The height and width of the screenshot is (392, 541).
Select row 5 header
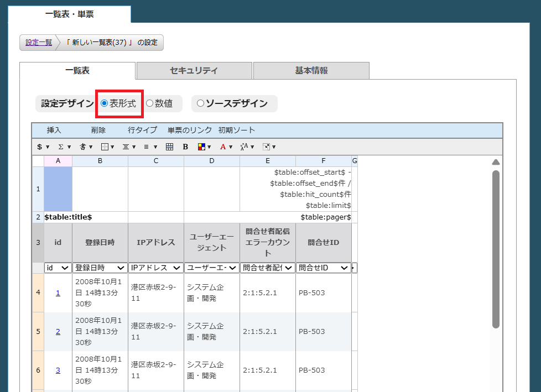tap(38, 331)
